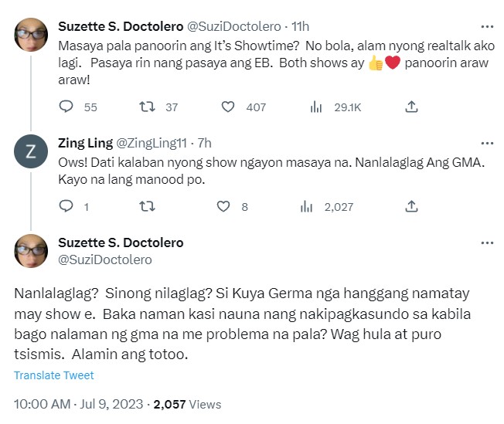Like Zing Ling's tweet
This screenshot has height=424, width=504.
(223, 206)
